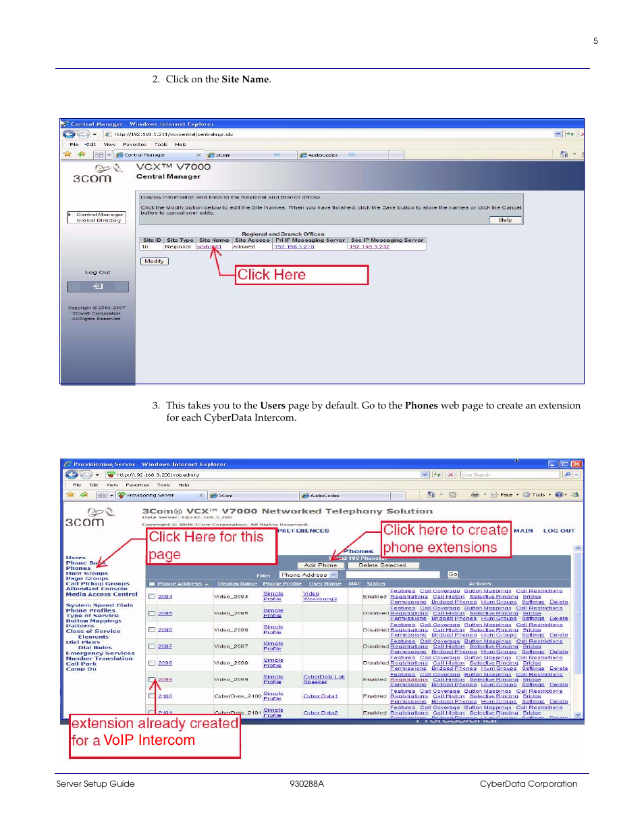Click Favorites star in Provisioning Server window
Screen dimensions: 644x834
(x=70, y=495)
